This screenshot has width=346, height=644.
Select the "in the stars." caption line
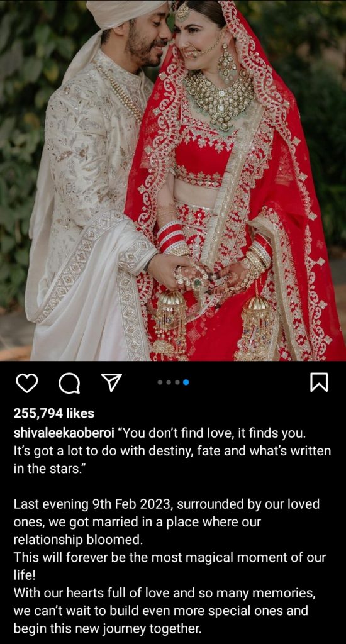pyautogui.click(x=47, y=469)
